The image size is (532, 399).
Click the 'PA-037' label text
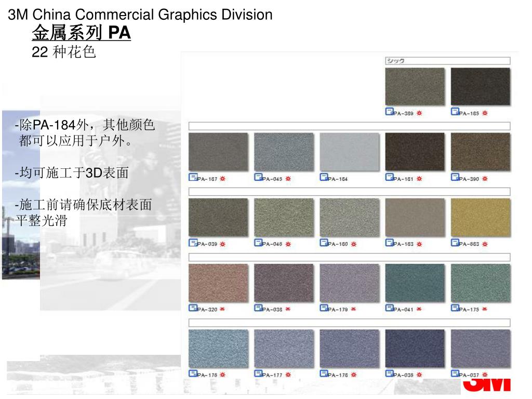(x=469, y=375)
